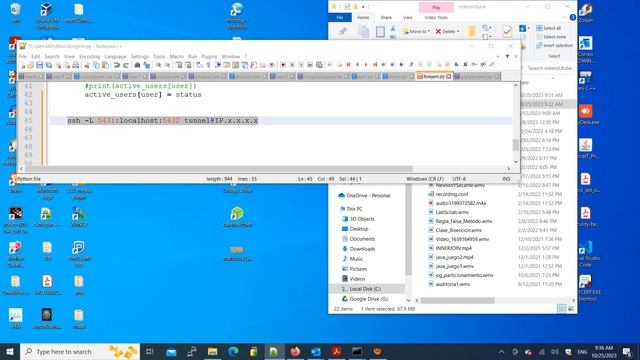640x360 pixels.
Task: Click the command prompt icon on taskbar
Action: (x=357, y=351)
